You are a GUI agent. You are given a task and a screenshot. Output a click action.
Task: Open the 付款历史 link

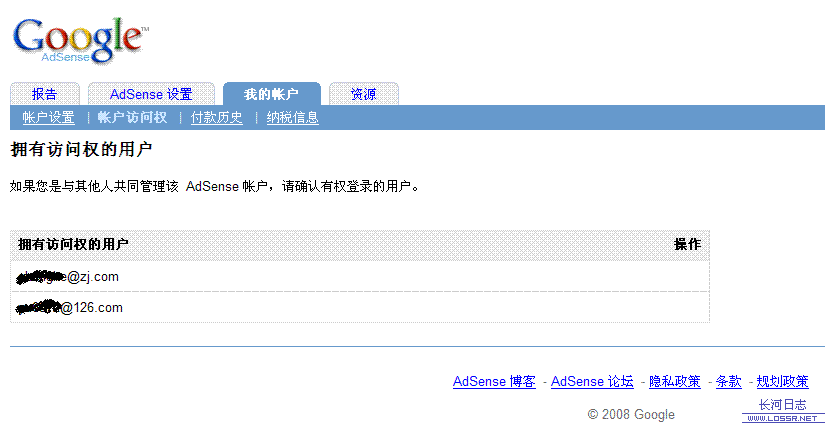click(x=217, y=117)
